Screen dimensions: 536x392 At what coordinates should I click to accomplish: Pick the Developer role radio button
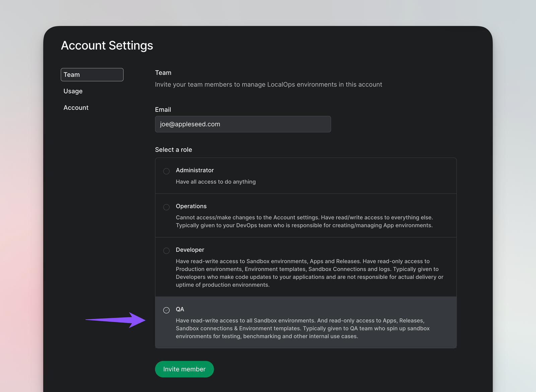[166, 251]
